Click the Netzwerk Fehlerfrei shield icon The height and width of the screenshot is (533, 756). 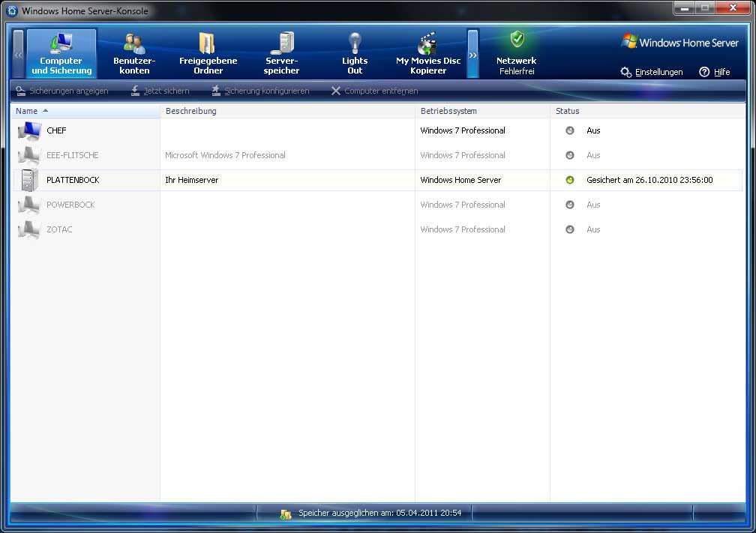tap(517, 40)
